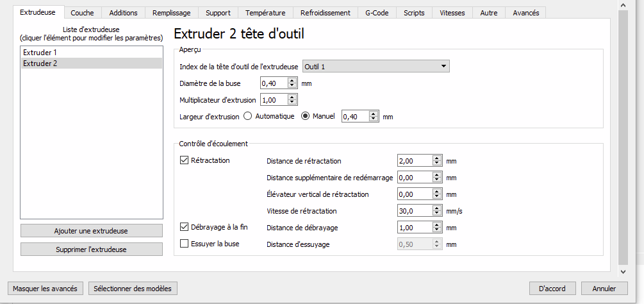Open the Température tab
This screenshot has width=644, height=304.
pos(265,13)
